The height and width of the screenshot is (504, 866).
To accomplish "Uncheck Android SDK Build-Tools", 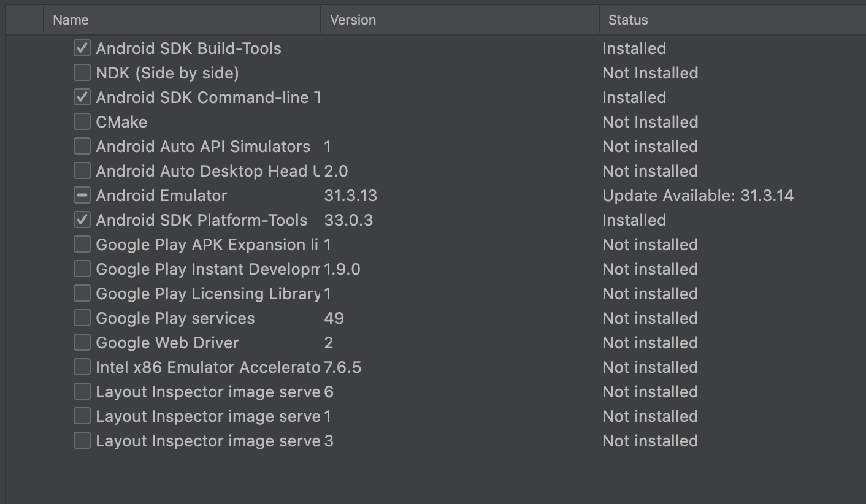I will pyautogui.click(x=82, y=48).
